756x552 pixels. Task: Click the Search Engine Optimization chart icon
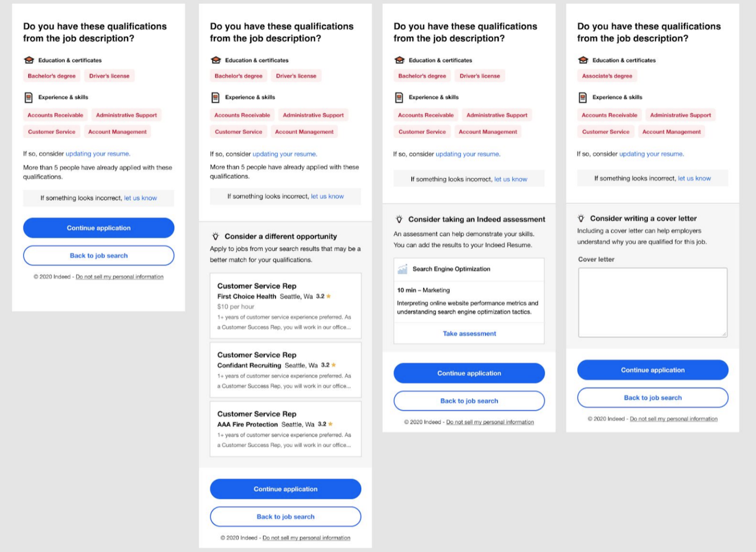tap(402, 269)
